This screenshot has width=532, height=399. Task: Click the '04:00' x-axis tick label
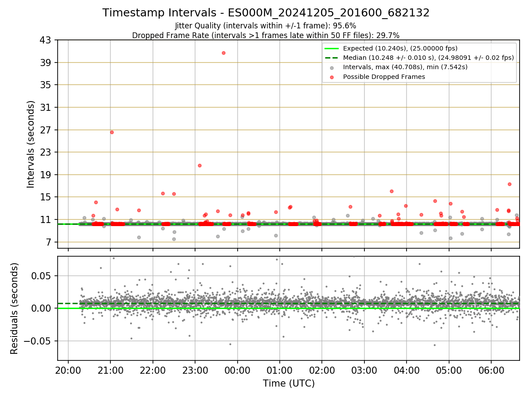pyautogui.click(x=407, y=370)
